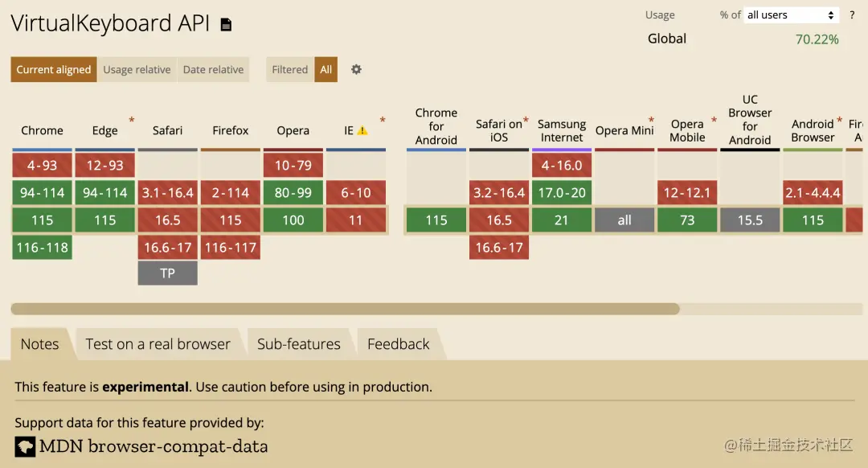Open the Feedback tab

399,344
